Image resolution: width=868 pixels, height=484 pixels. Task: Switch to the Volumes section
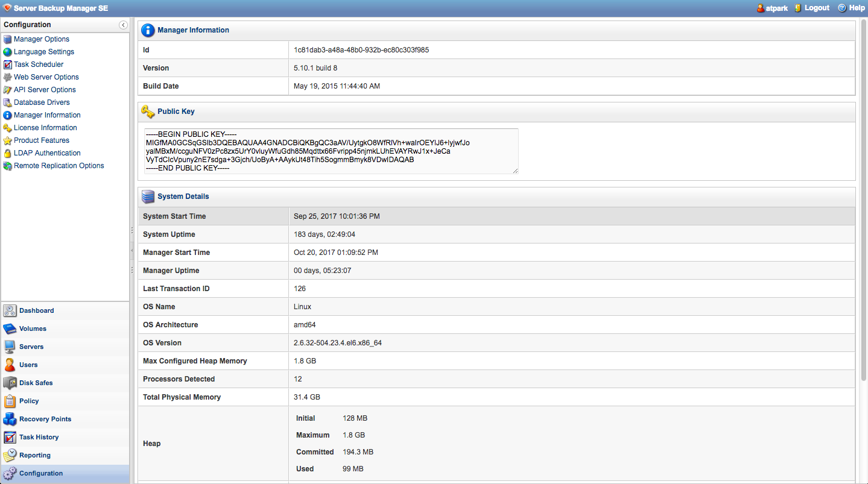click(x=33, y=328)
